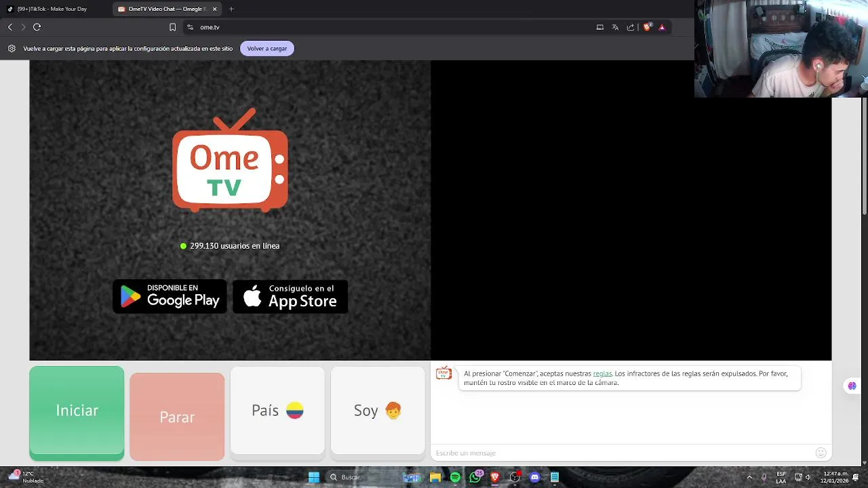868x488 pixels.
Task: Open Spotify from taskbar
Action: coord(455,477)
